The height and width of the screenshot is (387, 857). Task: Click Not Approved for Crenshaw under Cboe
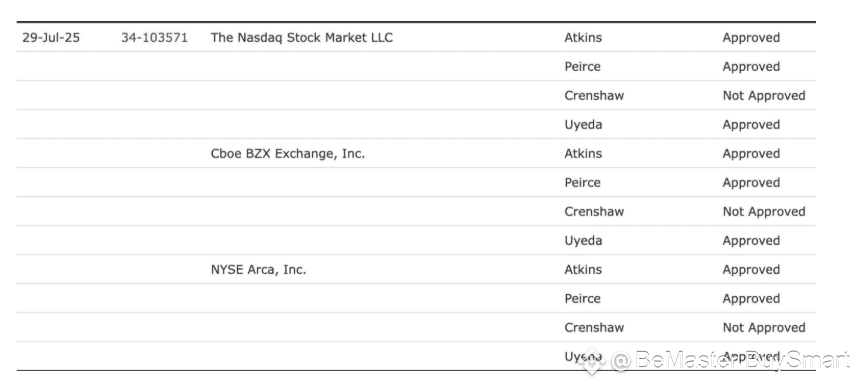point(764,212)
